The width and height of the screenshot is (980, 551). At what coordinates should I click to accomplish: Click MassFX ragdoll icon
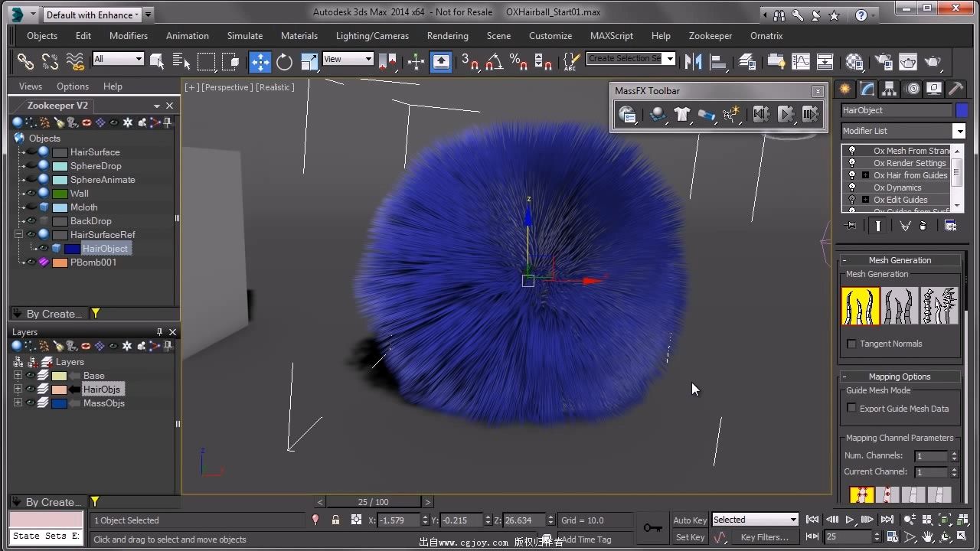click(x=730, y=115)
